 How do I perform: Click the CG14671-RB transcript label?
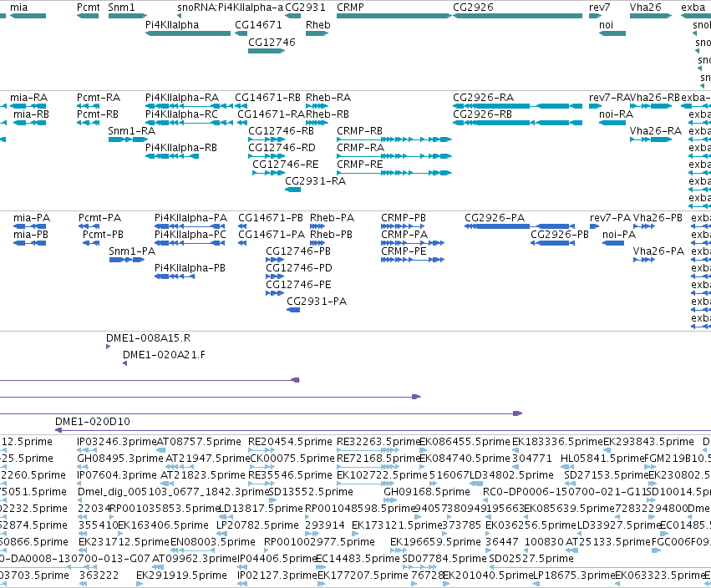pyautogui.click(x=267, y=98)
